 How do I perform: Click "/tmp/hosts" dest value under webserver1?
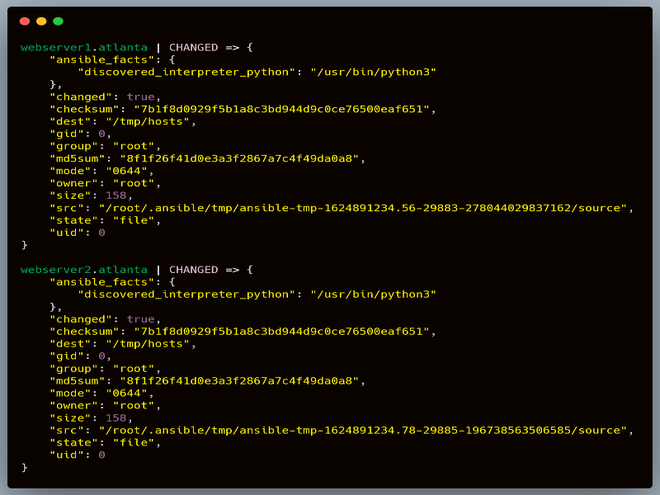[x=148, y=122]
